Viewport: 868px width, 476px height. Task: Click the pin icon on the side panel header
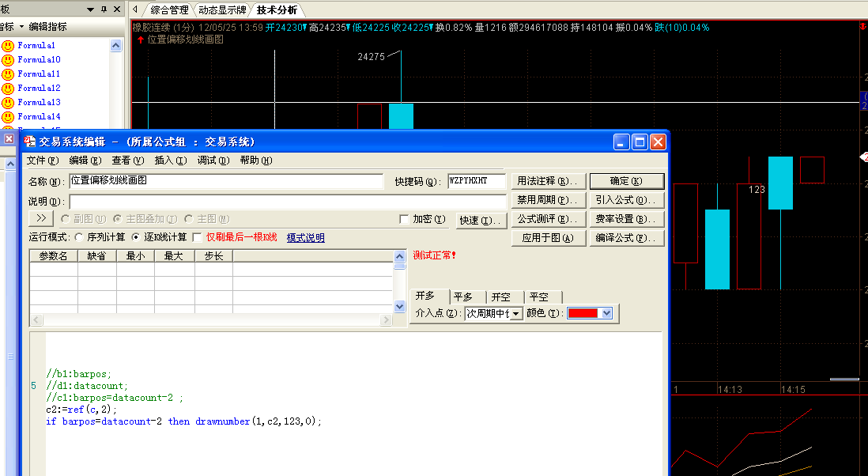coord(104,9)
